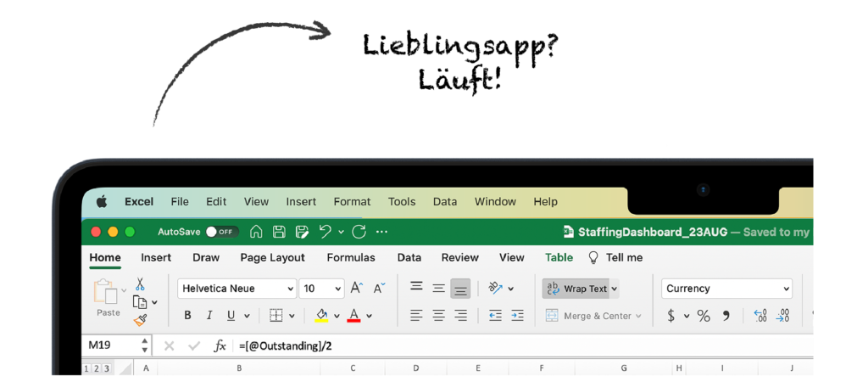Click the Copy icon
The height and width of the screenshot is (376, 868).
click(x=140, y=302)
